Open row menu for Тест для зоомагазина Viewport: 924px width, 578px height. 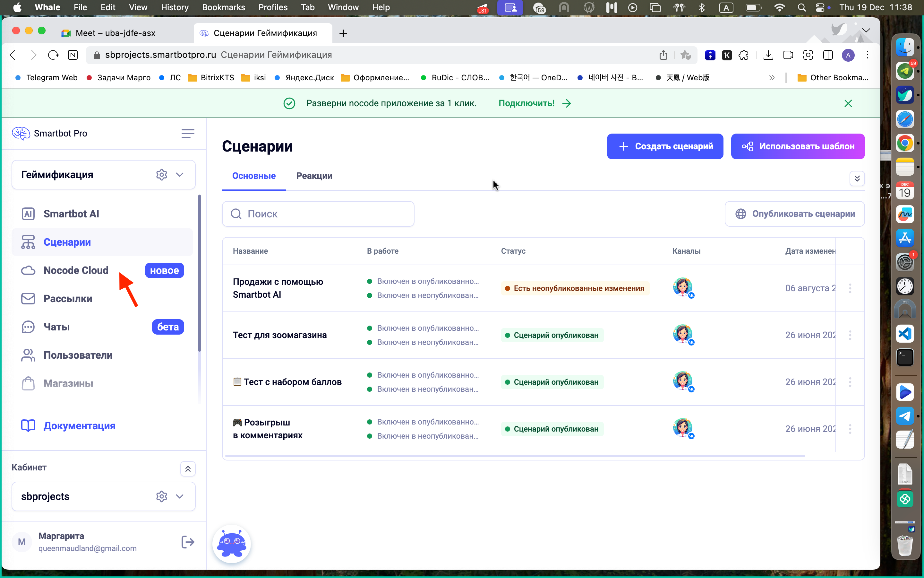coord(850,335)
